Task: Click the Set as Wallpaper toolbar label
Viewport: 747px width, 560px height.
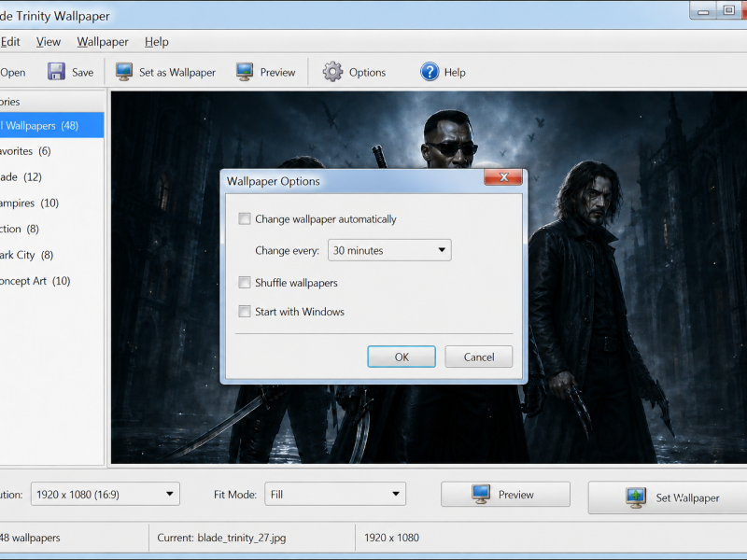Action: [177, 73]
